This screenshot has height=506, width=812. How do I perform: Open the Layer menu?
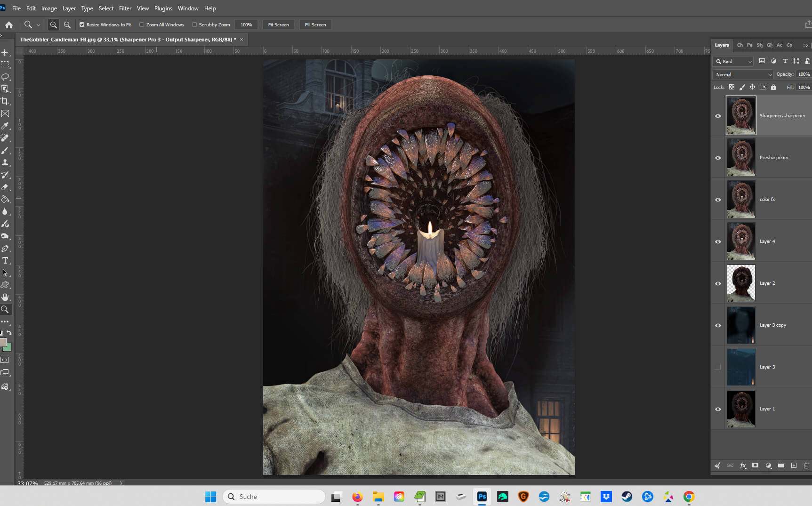(x=69, y=8)
